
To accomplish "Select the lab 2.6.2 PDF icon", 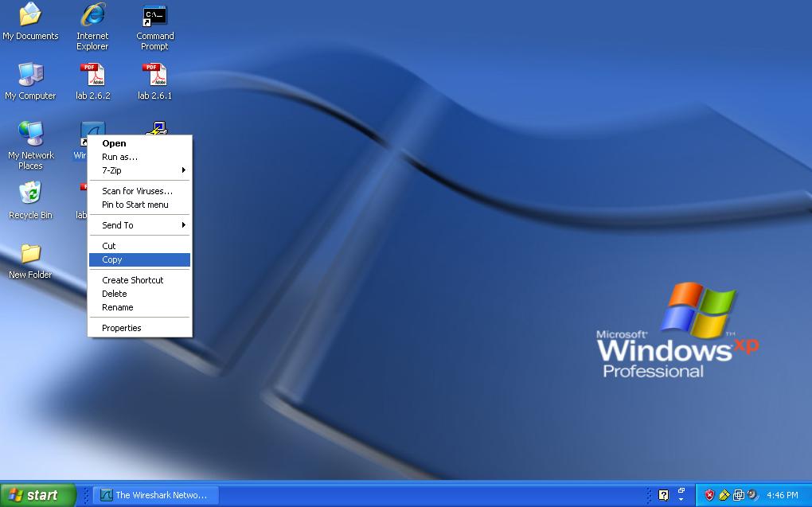I will pos(92,74).
